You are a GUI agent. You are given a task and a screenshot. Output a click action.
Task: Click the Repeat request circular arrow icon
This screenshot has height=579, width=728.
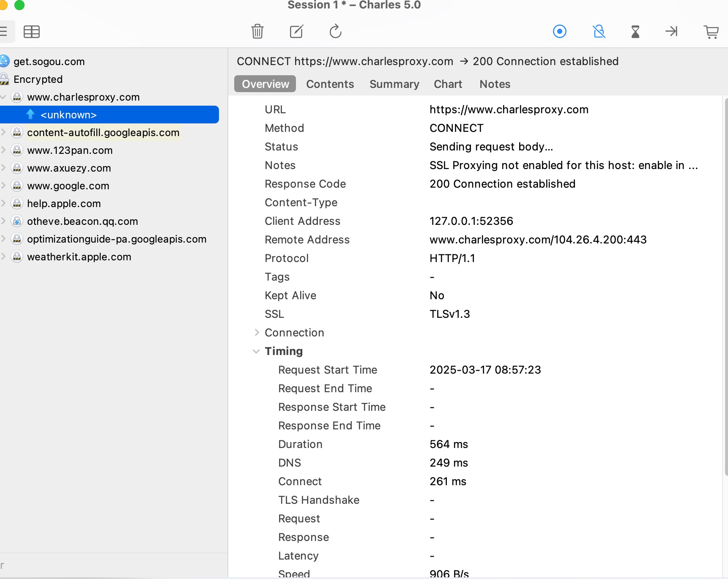[335, 31]
